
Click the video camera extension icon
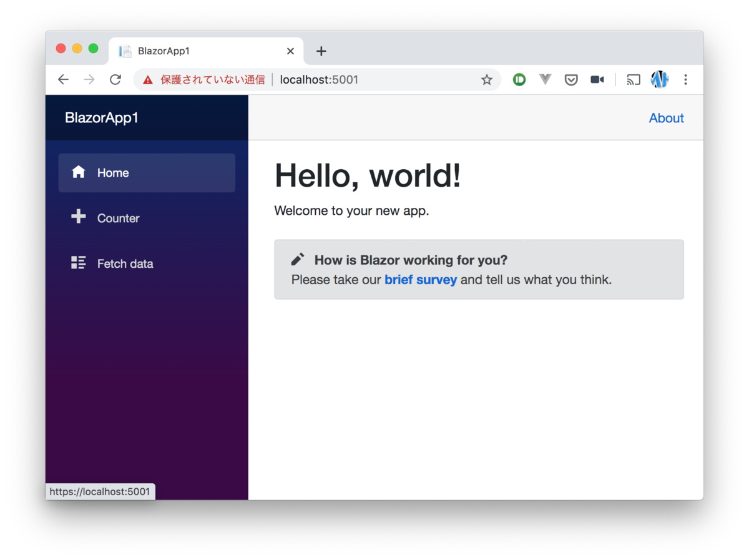[x=597, y=79]
